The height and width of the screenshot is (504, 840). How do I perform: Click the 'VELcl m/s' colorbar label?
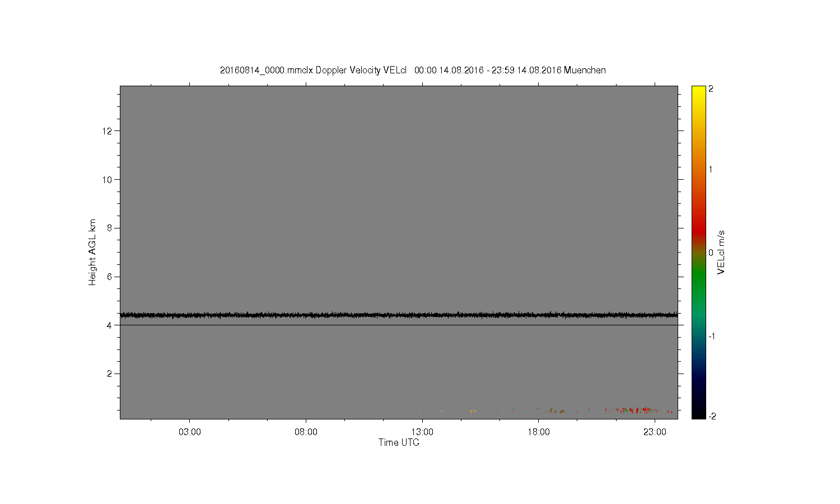click(721, 252)
